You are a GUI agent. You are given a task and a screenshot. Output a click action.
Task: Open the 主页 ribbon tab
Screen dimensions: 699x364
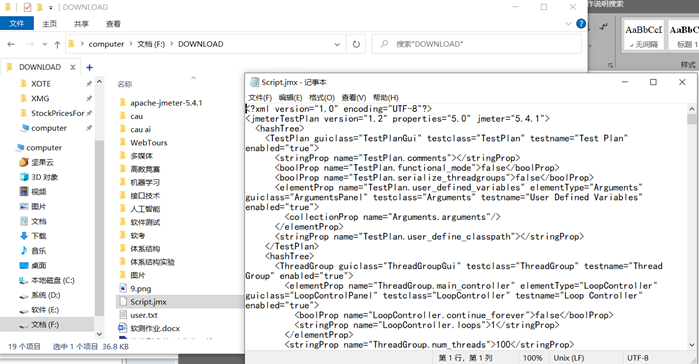pyautogui.click(x=49, y=24)
